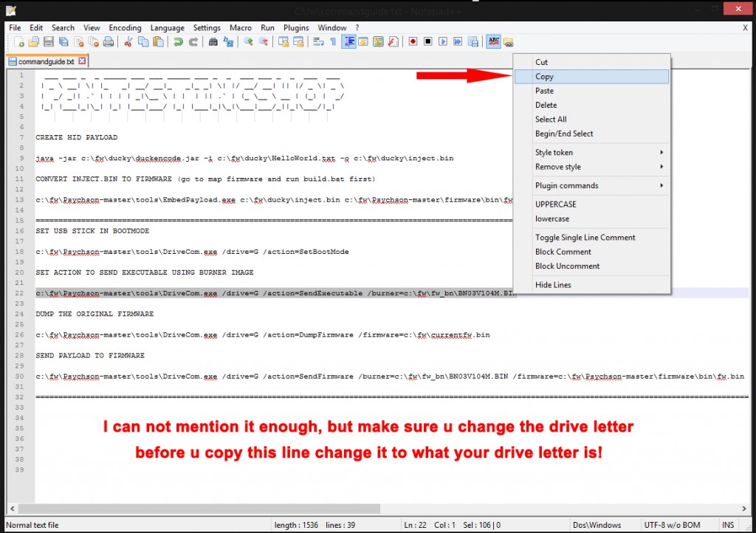The image size is (756, 533).
Task: Choose Paste from the context menu
Action: (x=592, y=91)
